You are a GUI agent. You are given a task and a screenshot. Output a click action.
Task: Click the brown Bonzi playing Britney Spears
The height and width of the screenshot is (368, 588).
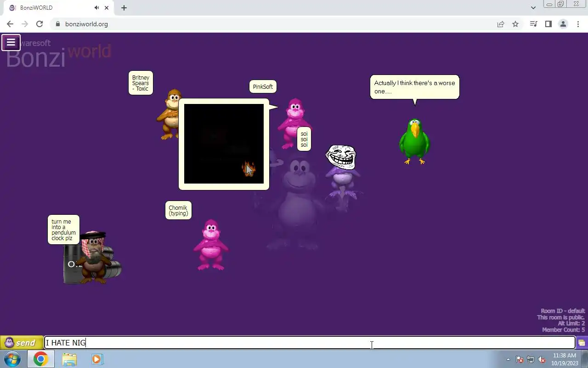[x=169, y=114]
